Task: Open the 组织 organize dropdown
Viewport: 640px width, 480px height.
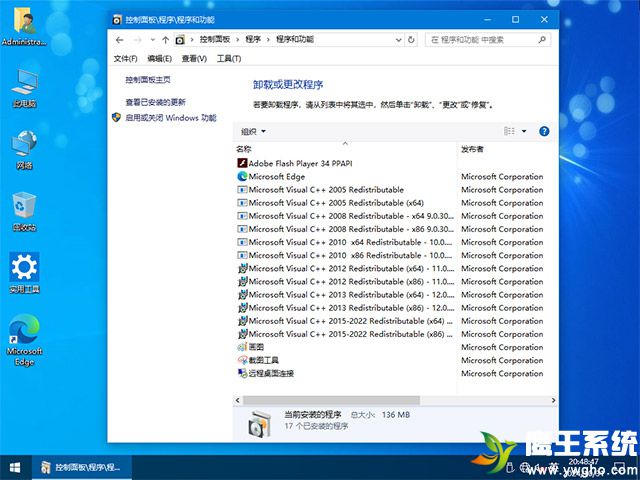Action: tap(253, 131)
